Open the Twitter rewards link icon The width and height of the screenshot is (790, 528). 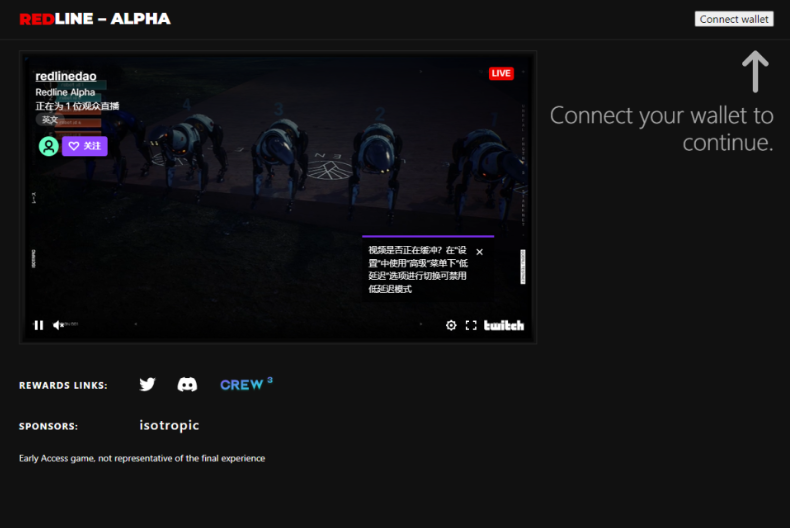pos(147,384)
